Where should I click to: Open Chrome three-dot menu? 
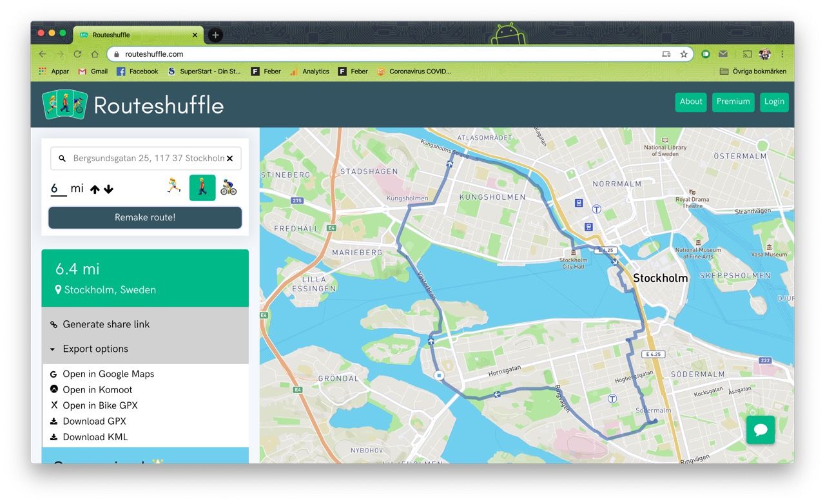782,54
